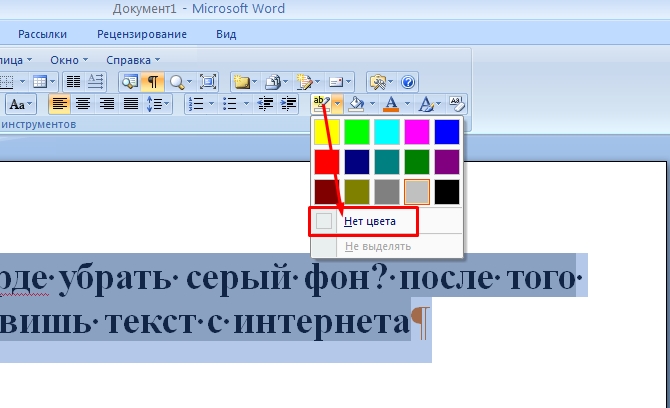This screenshot has width=670, height=408.
Task: Pick the yellow highlight swatch
Action: (327, 132)
